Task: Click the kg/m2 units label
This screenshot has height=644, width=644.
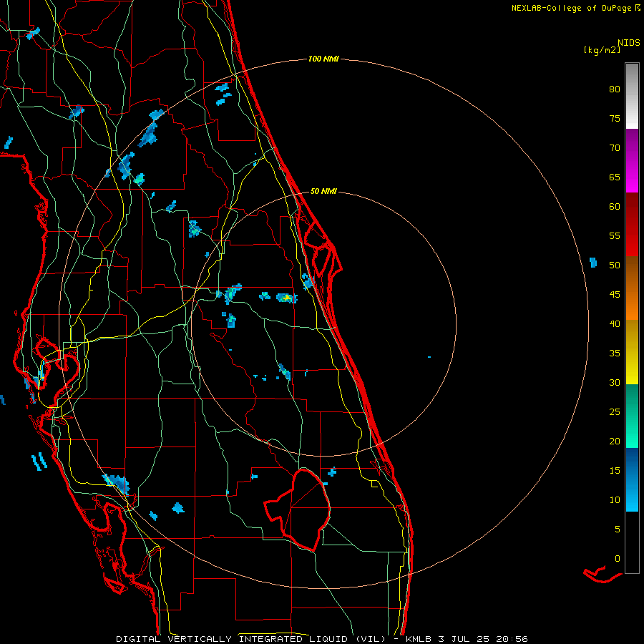Action: point(602,50)
